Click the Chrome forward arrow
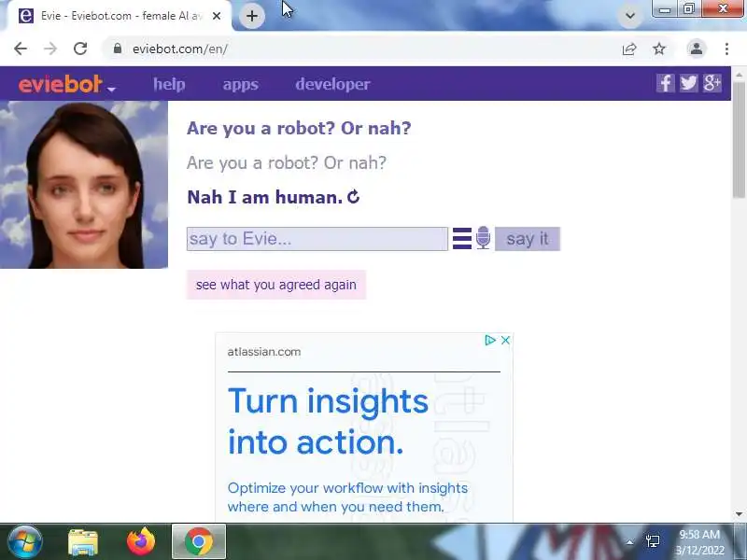This screenshot has height=560, width=747. 50,49
